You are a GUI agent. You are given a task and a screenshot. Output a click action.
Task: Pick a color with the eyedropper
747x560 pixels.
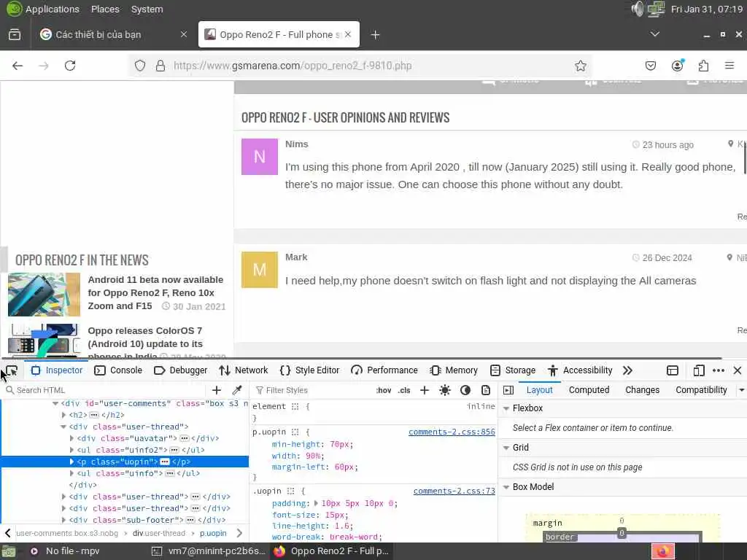(237, 391)
